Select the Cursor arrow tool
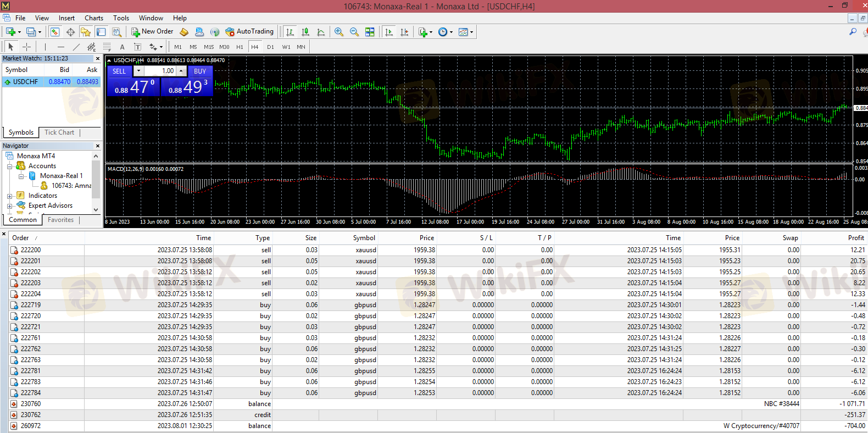Image resolution: width=868 pixels, height=433 pixels. click(11, 47)
